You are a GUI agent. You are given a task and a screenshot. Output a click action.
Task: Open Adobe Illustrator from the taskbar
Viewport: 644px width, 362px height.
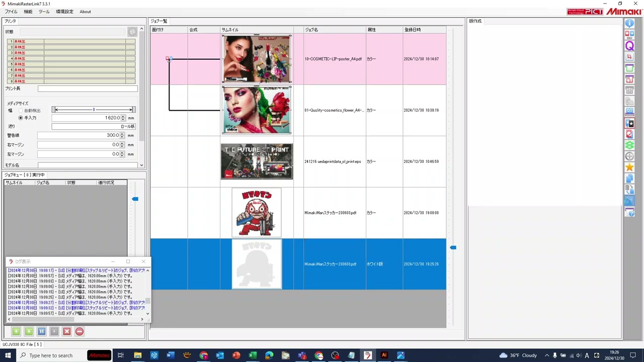click(384, 355)
